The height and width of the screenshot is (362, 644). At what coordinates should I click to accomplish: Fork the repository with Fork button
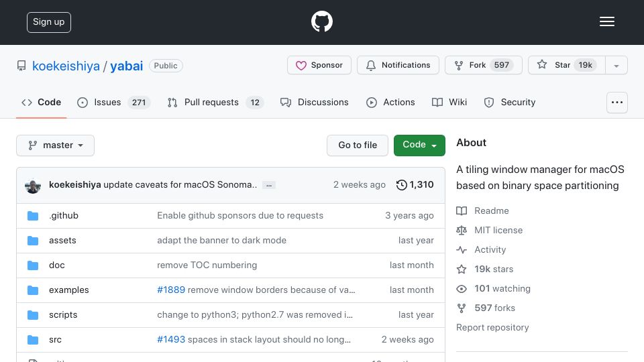tap(484, 65)
